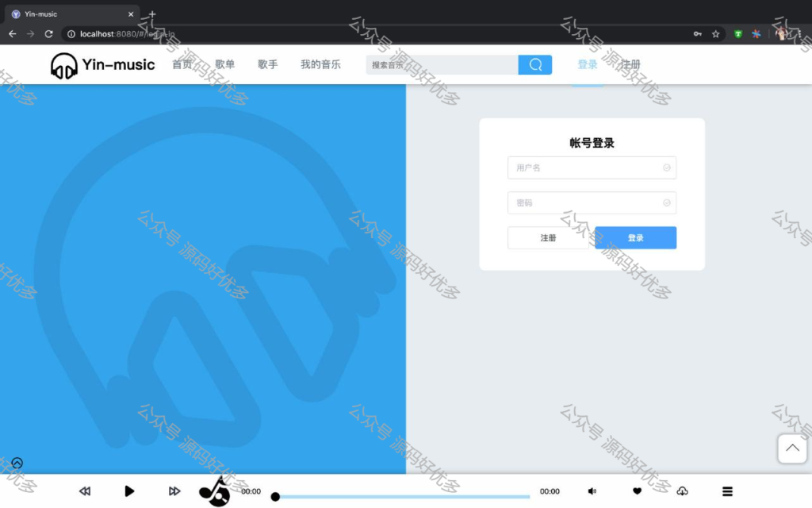The image size is (812, 508).
Task: Click the playback progress slider handle
Action: click(x=275, y=497)
